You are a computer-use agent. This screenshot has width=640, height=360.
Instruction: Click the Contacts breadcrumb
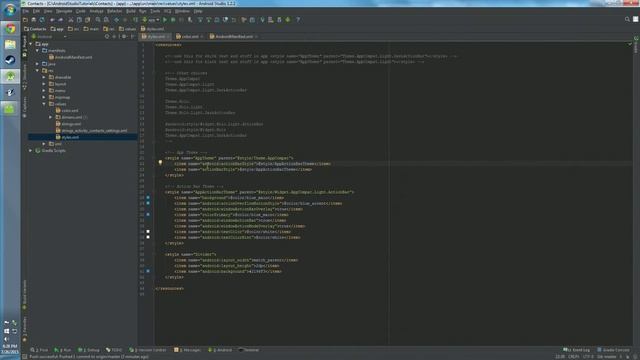coord(35,29)
